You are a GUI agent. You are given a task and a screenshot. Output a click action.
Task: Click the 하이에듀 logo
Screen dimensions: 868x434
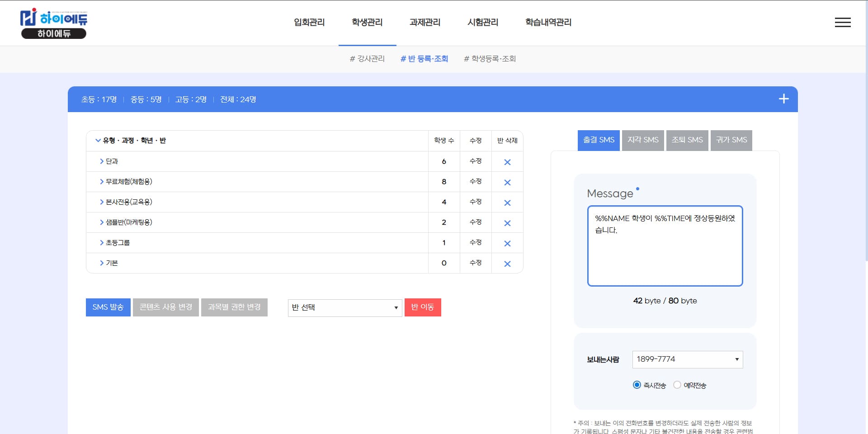[53, 23]
